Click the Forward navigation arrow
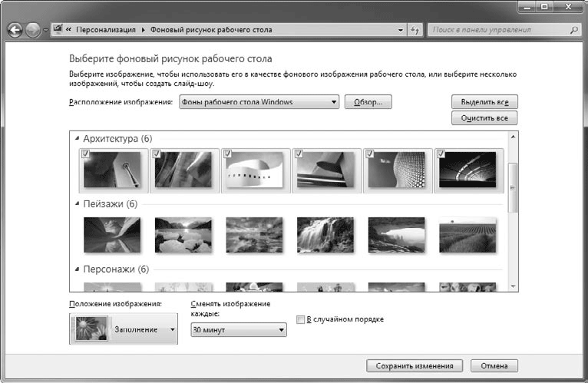 click(34, 30)
